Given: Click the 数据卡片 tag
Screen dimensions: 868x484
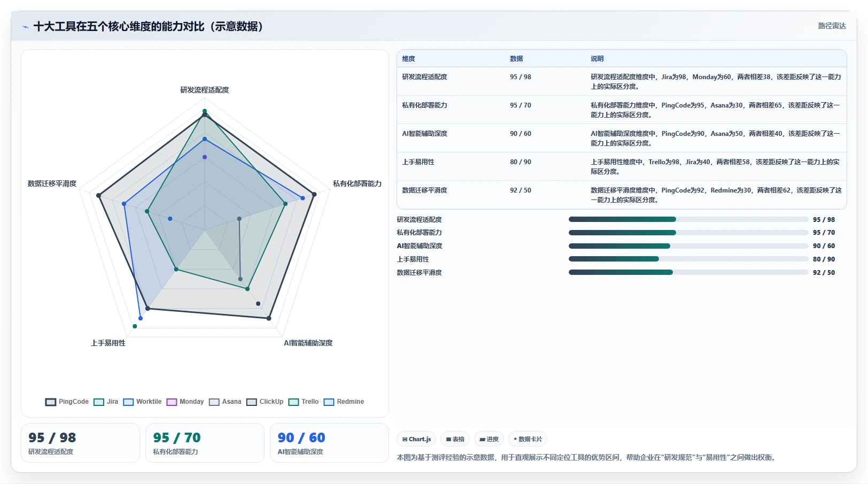Looking at the screenshot, I should click(x=528, y=439).
